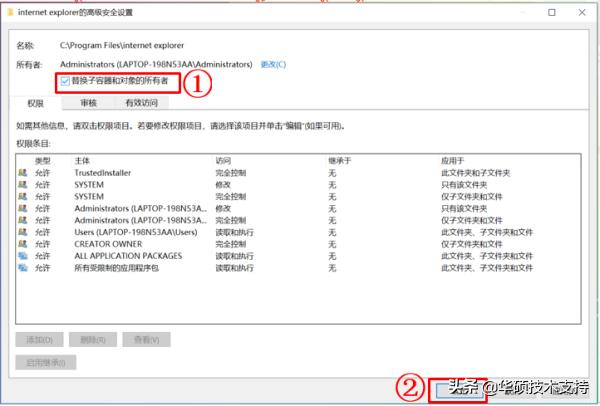Sort by the 访问 column header
Viewport: 600px width, 406px height.
tap(223, 161)
